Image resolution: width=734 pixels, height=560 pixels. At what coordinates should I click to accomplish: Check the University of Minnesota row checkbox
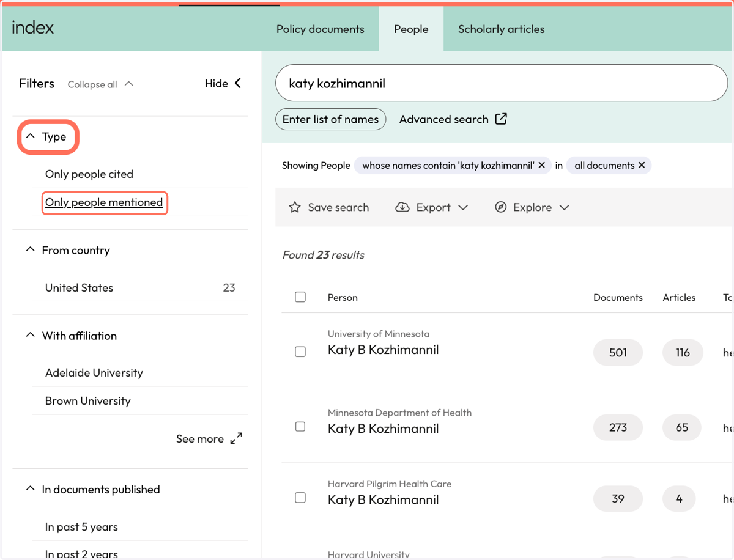[x=300, y=352]
